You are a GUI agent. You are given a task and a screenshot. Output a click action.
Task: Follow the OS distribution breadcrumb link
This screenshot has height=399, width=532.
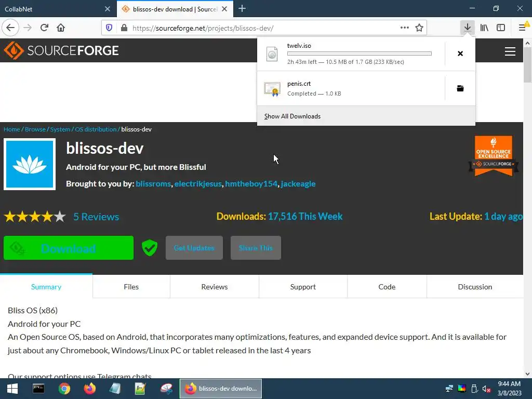pyautogui.click(x=96, y=129)
